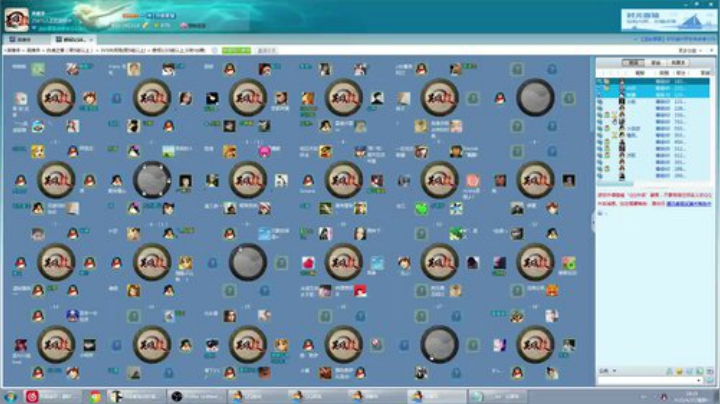Image resolution: width=720 pixels, height=404 pixels.
Task: Expand the chat input history dropdown arrow
Action: [x=699, y=381]
